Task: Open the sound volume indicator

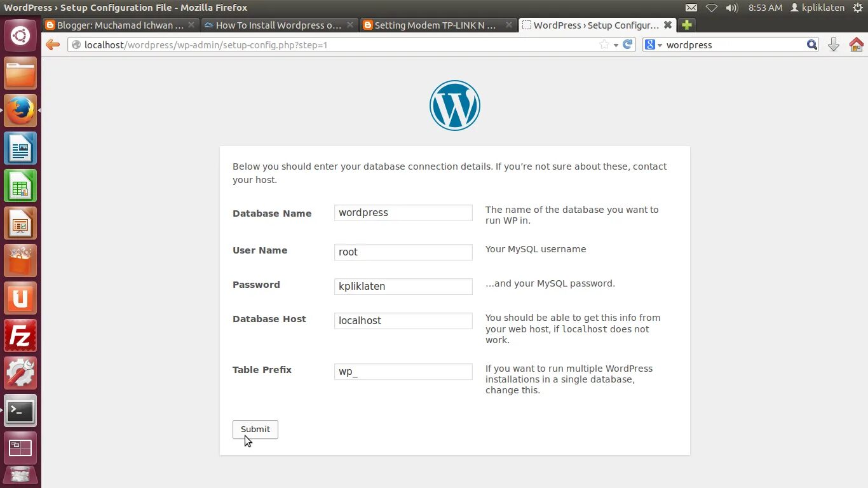Action: pos(731,8)
